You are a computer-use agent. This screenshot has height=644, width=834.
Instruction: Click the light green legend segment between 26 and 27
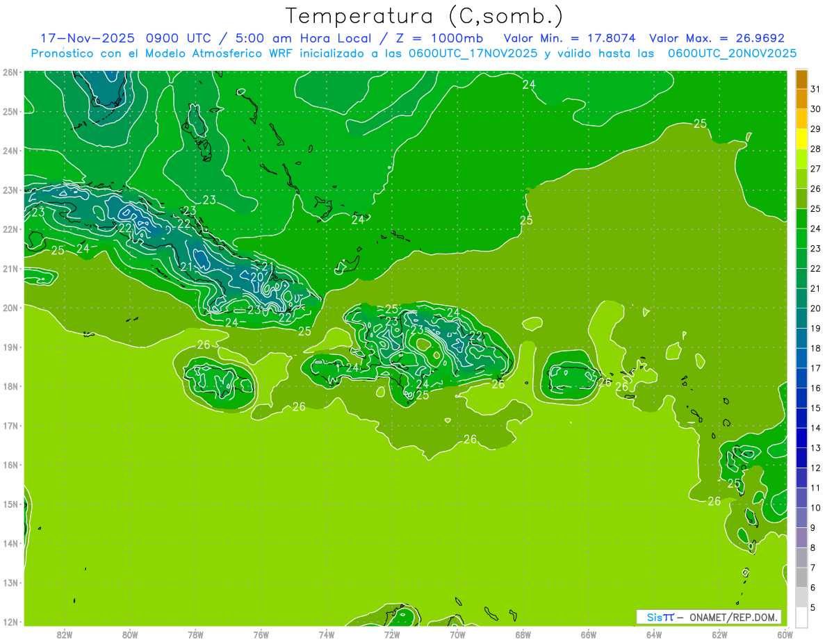[x=801, y=179]
